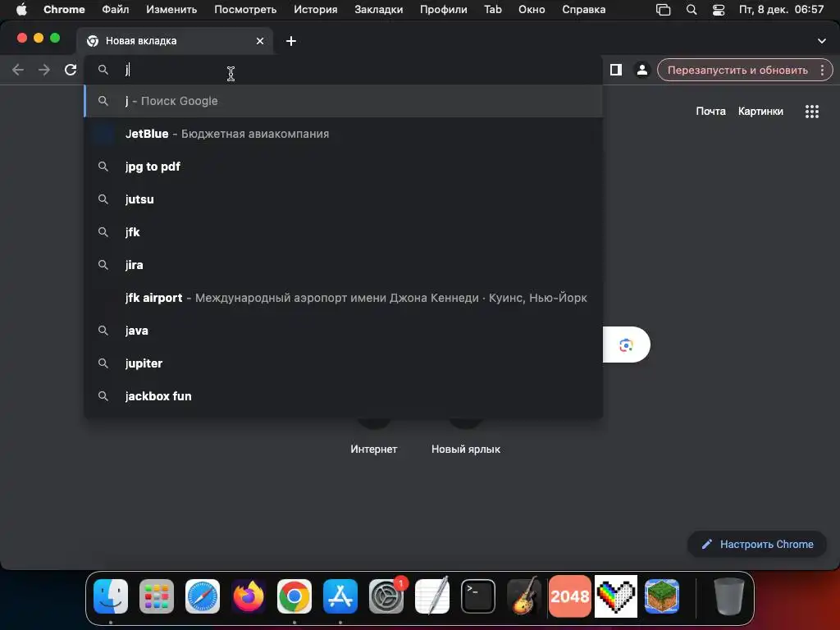840x630 pixels.
Task: Open the Apple menu
Action: point(21,10)
